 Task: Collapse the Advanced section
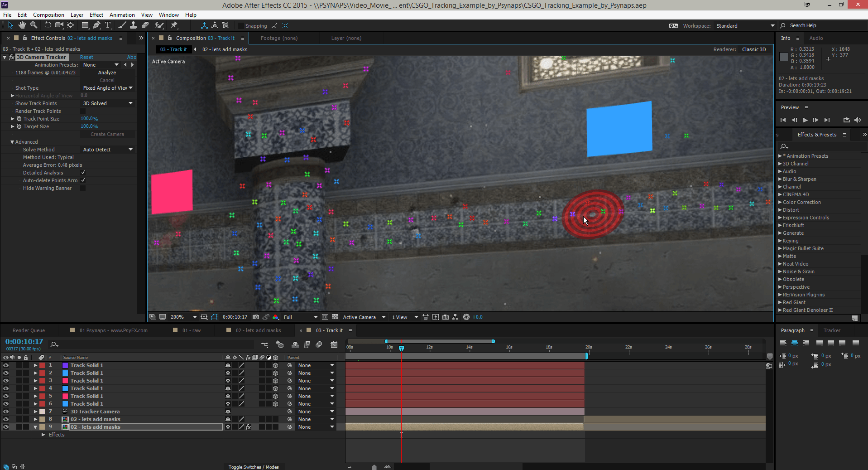12,142
